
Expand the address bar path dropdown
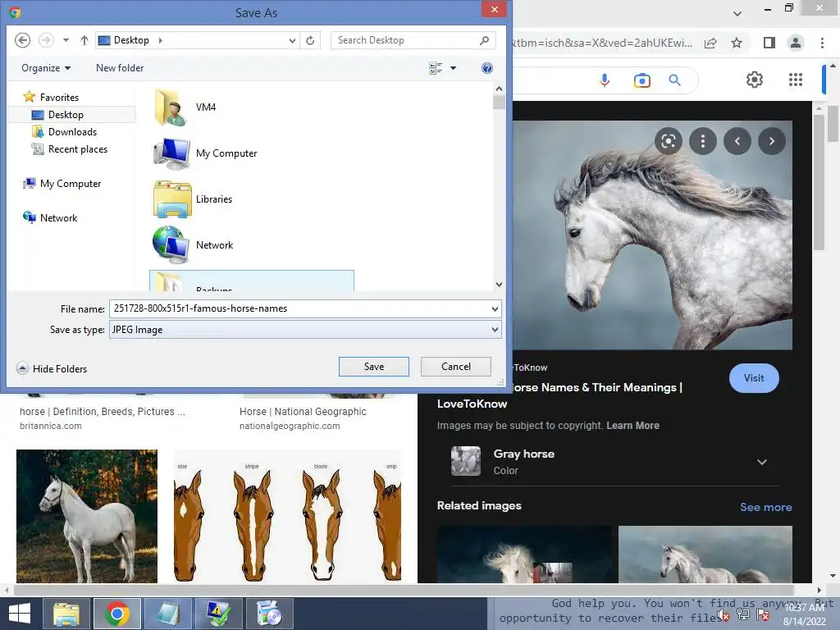click(292, 40)
